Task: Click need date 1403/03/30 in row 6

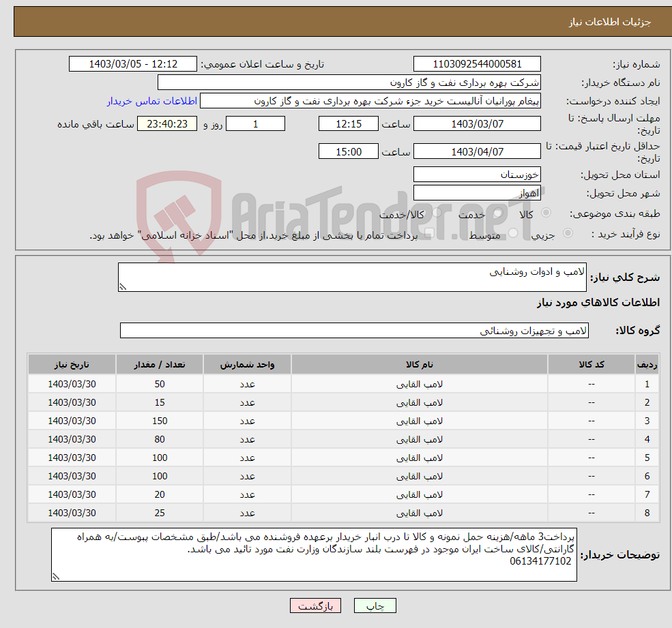Action: (72, 476)
